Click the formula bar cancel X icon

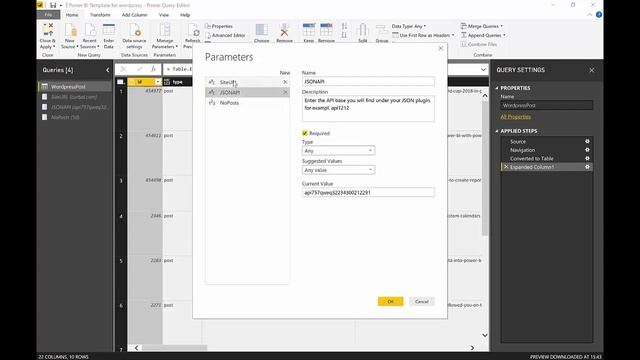coord(123,69)
